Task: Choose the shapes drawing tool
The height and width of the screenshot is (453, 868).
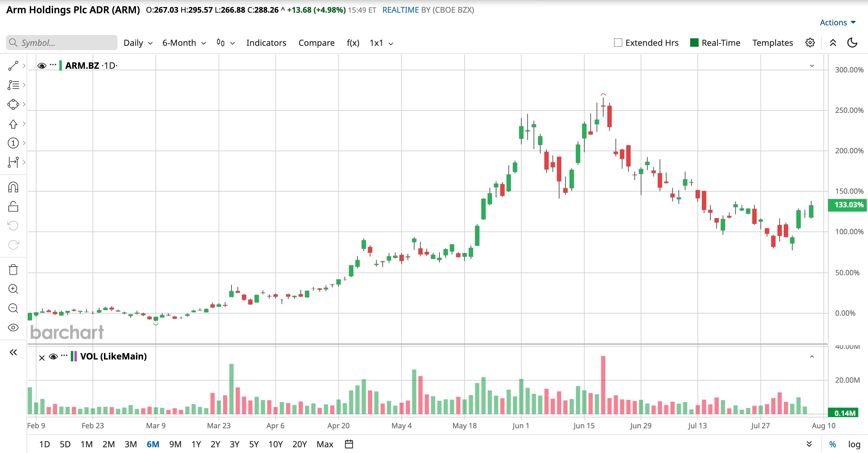Action: point(13,104)
